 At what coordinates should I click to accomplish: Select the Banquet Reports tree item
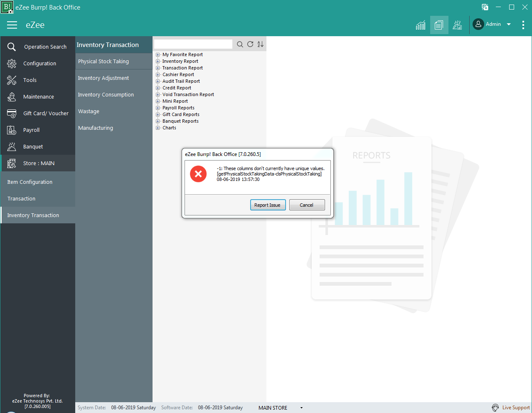[x=180, y=121]
